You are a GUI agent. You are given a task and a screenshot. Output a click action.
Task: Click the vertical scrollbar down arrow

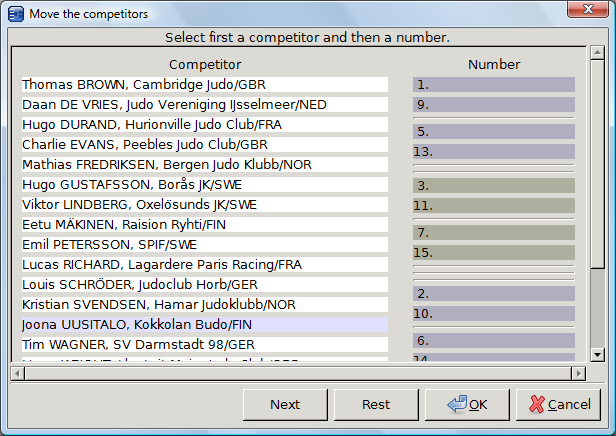[598, 354]
